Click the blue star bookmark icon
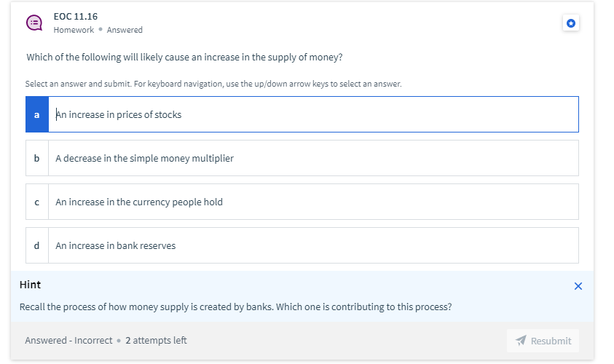 (571, 23)
